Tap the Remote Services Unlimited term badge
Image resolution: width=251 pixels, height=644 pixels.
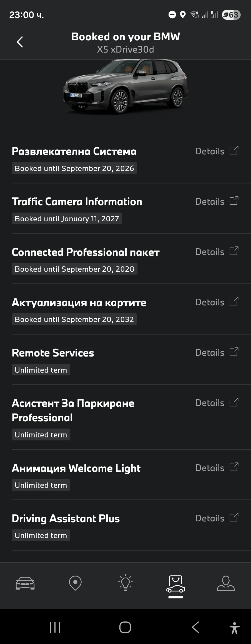coord(41,370)
